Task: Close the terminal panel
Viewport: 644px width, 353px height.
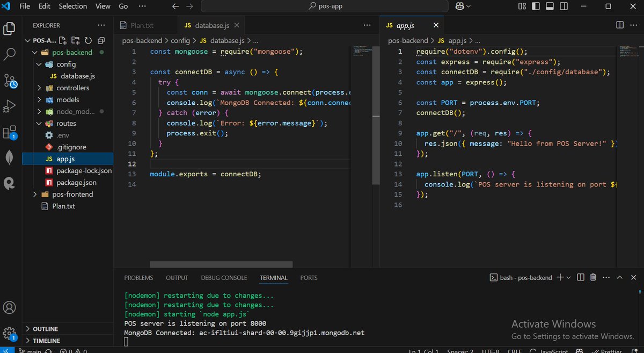Action: point(633,277)
